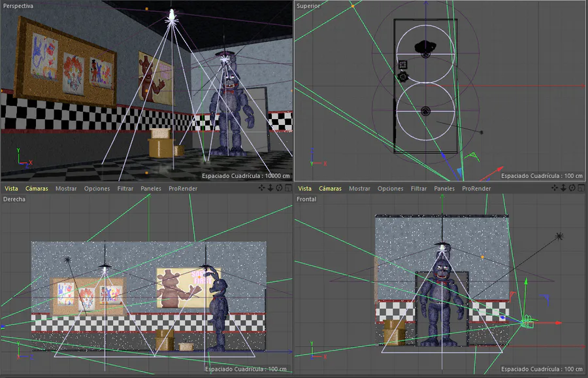Screen dimensions: 588x378
Task: Open the Filtrar menu of the Frontal viewport
Action: click(419, 188)
